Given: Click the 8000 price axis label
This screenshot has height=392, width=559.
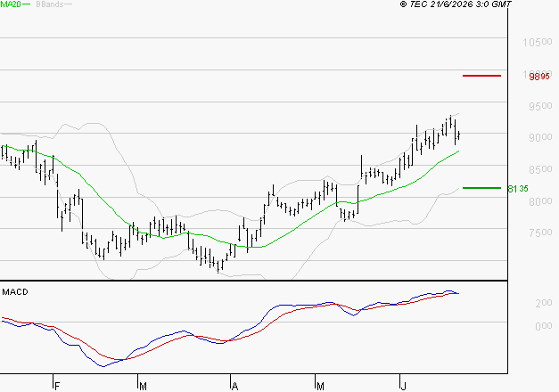Looking at the screenshot, I should pyautogui.click(x=540, y=201).
